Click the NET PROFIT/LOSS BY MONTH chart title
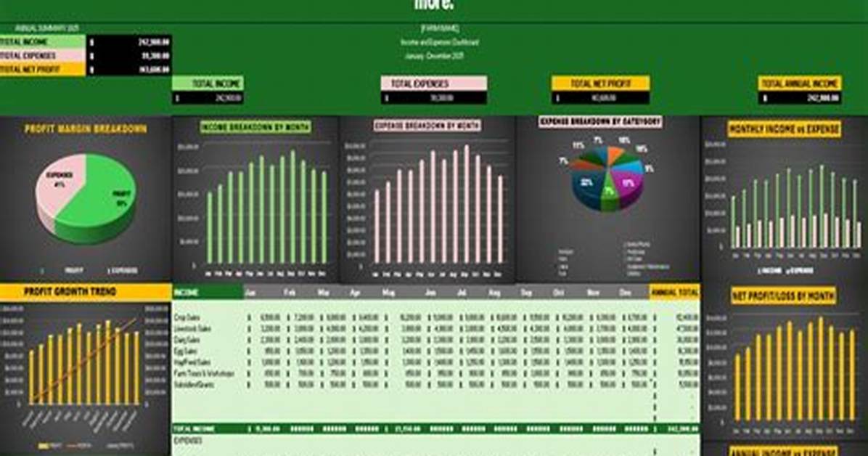 click(x=783, y=296)
